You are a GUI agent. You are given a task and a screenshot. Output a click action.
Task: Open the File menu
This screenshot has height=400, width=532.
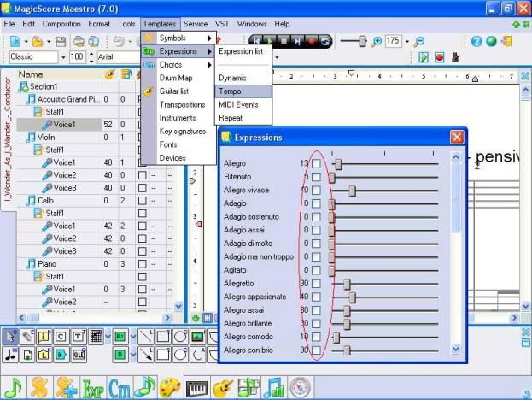pos(9,24)
